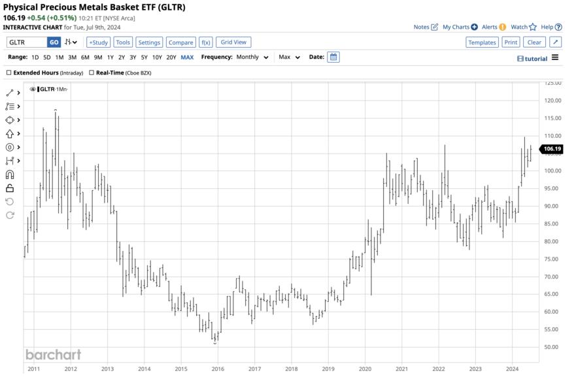Open the tutorial video link
The height and width of the screenshot is (392, 576).
[x=532, y=58]
